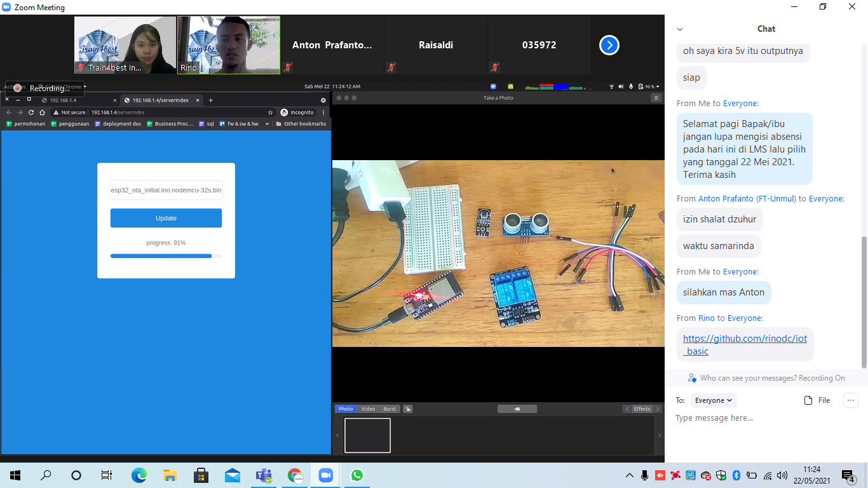The width and height of the screenshot is (868, 488).
Task: Open the File attachment icon in chat
Action: [x=817, y=400]
